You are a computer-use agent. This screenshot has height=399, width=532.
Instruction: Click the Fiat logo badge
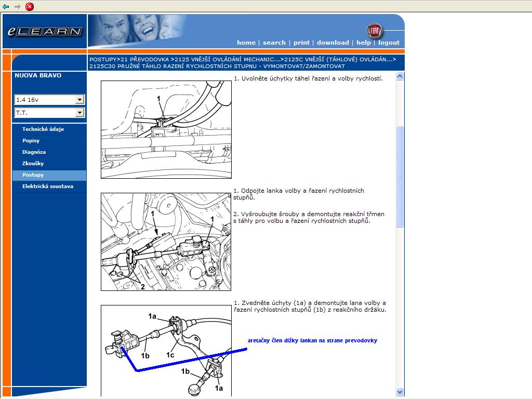coord(374,30)
